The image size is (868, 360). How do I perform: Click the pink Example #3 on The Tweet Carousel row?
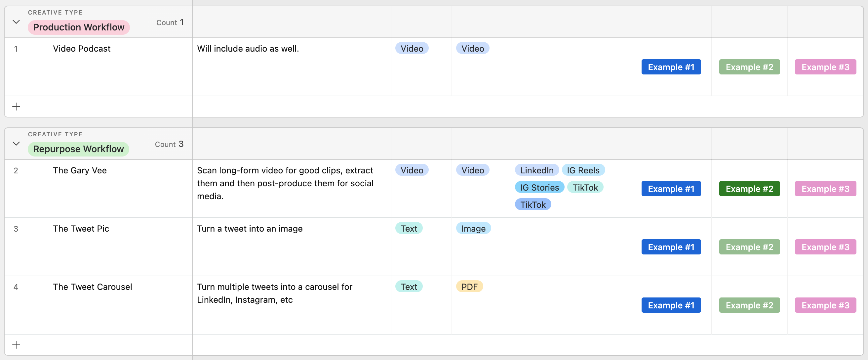click(826, 305)
